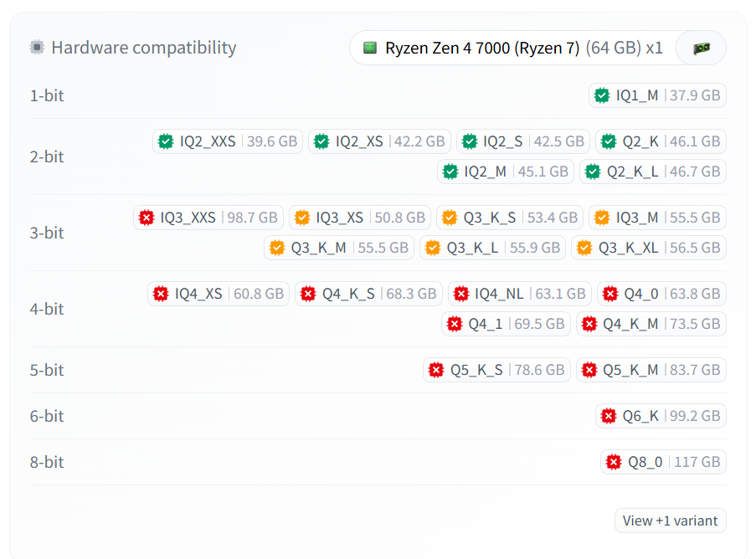Screen dimensions: 756x559
Task: Open the Q3_K_S 53.4 GB variant
Action: pos(512,218)
